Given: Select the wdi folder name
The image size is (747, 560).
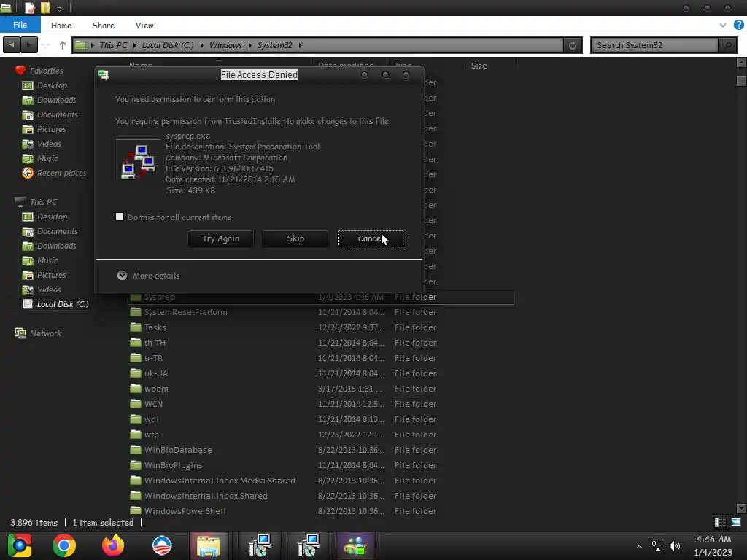Looking at the screenshot, I should tap(152, 419).
